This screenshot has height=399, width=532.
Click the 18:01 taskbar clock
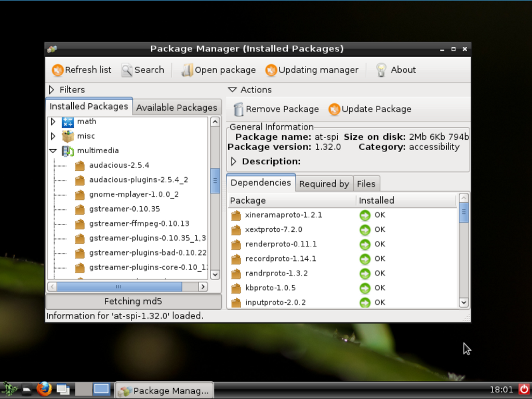501,390
